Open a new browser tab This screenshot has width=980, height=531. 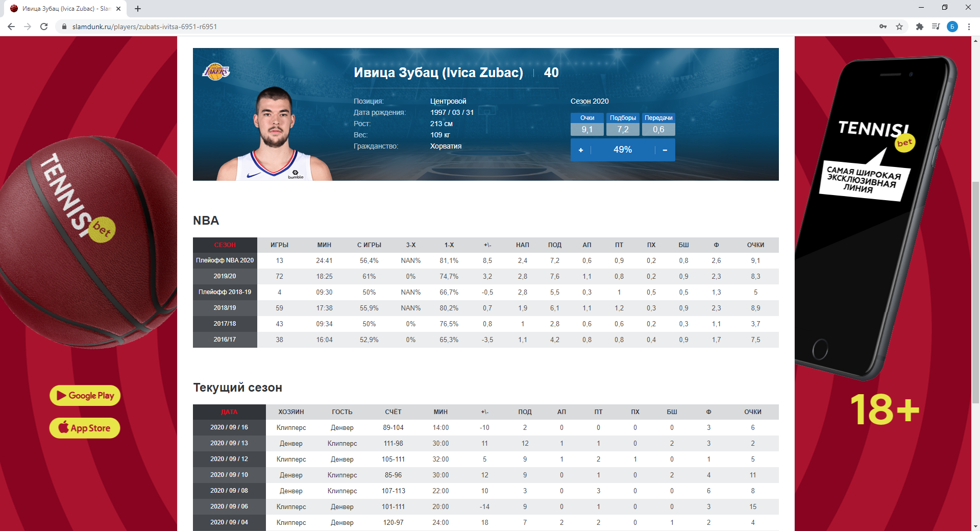(x=138, y=9)
